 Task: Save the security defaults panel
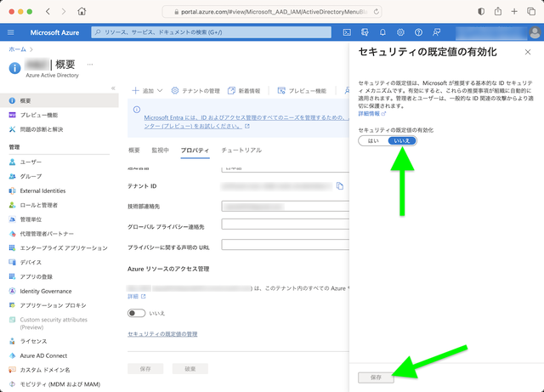[x=376, y=377]
